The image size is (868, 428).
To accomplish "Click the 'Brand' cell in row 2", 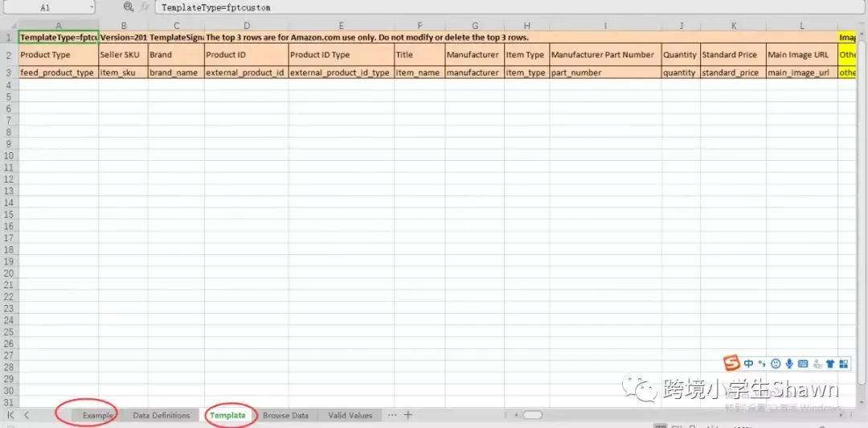I will [x=176, y=56].
